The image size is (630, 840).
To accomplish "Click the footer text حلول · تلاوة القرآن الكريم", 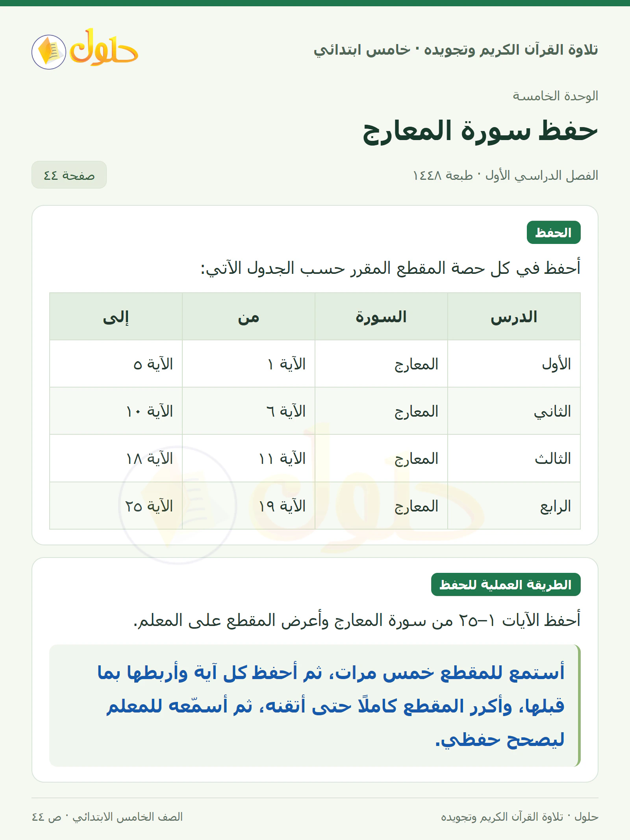I will coord(519,817).
